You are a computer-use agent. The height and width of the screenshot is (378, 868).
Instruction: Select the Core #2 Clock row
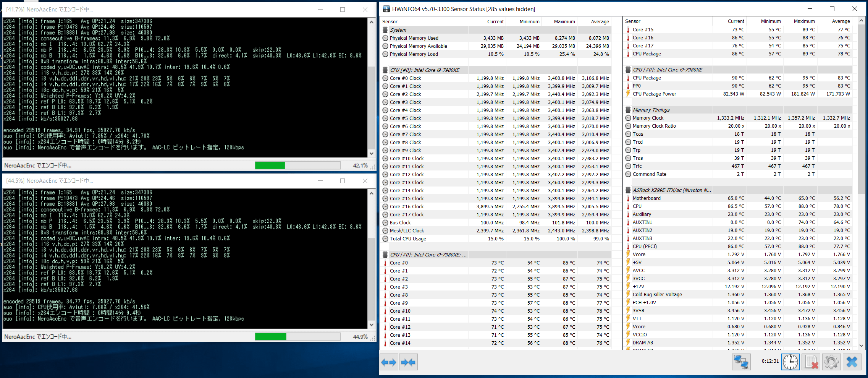point(496,94)
